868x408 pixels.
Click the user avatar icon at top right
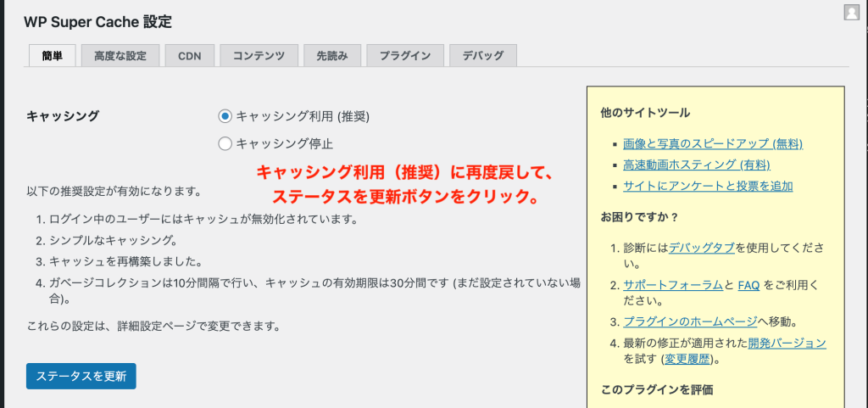(852, 12)
